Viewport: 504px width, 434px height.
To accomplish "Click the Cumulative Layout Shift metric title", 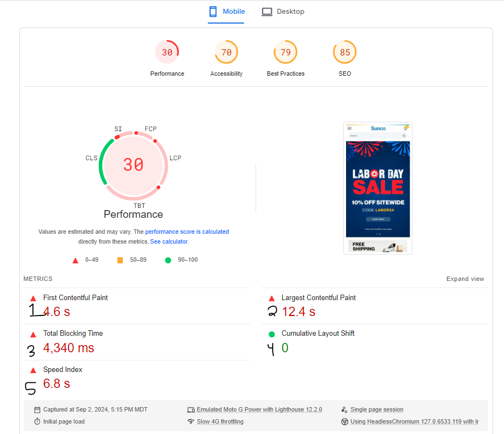I will [x=318, y=334].
